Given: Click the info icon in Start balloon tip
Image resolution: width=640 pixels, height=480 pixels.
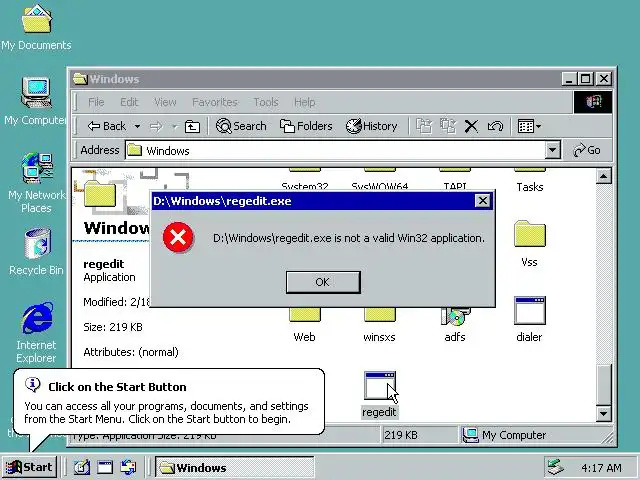Looking at the screenshot, I should click(33, 384).
